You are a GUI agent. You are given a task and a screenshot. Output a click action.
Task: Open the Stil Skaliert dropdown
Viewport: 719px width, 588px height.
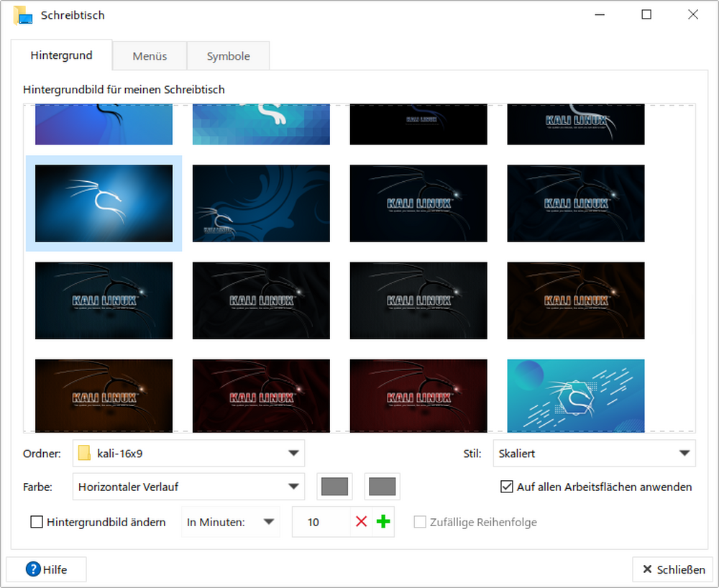click(x=595, y=454)
